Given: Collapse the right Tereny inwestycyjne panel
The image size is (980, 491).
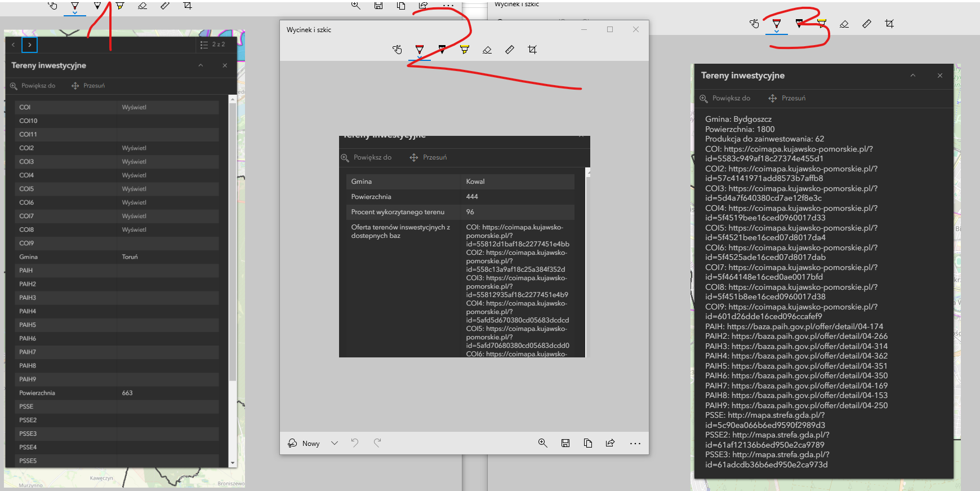Looking at the screenshot, I should [x=913, y=76].
